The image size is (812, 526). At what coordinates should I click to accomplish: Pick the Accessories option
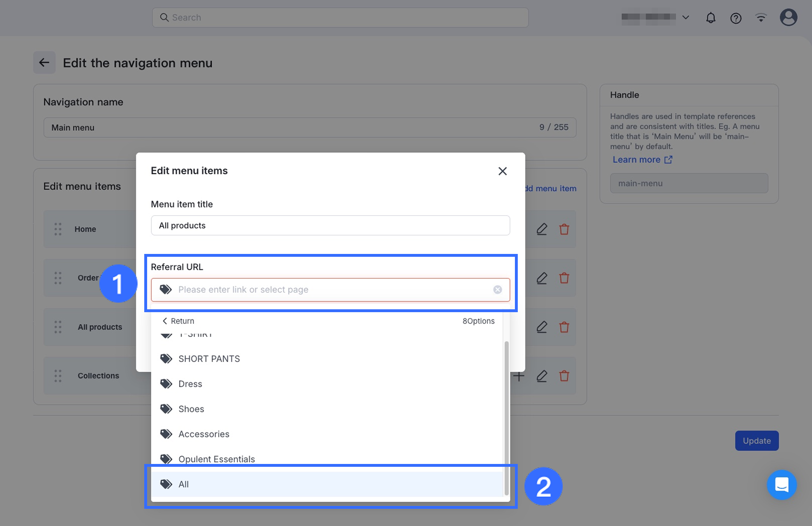point(203,434)
